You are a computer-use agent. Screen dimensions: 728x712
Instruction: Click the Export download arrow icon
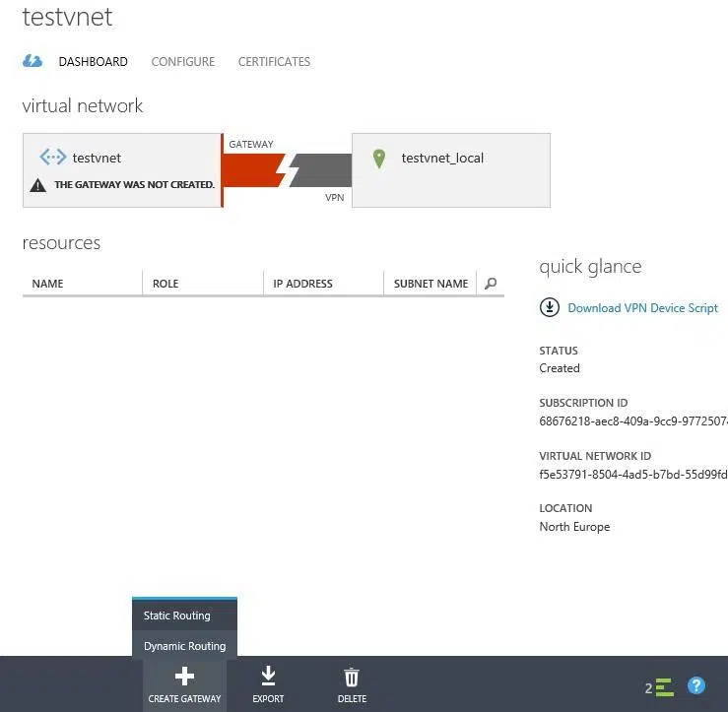click(x=268, y=677)
